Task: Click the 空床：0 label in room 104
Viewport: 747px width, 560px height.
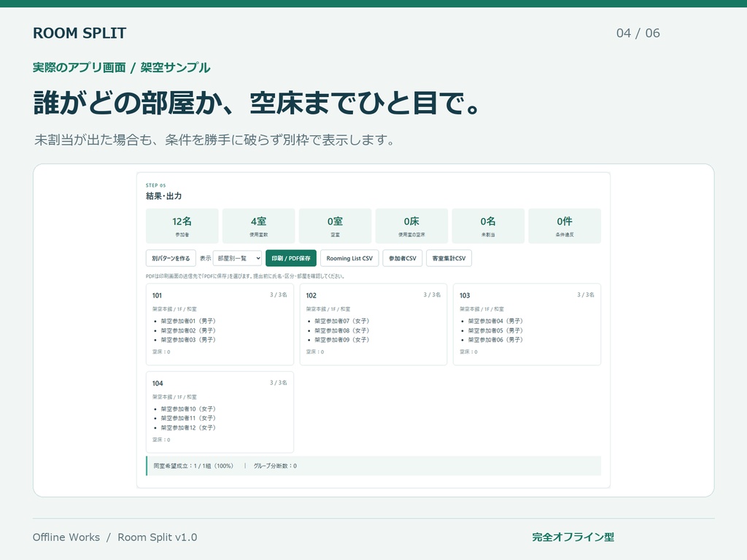Action: [161, 440]
